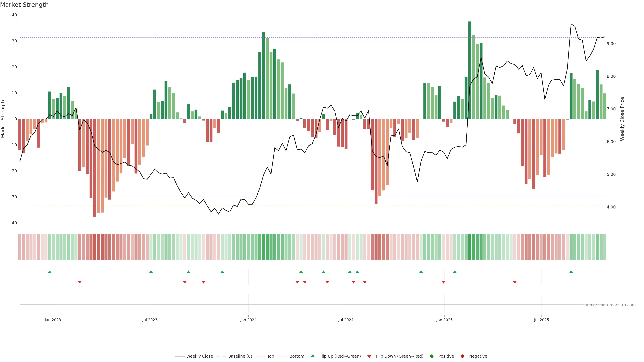
Task: Click the rightmost green flip-up triangle marker
Action: [571, 272]
